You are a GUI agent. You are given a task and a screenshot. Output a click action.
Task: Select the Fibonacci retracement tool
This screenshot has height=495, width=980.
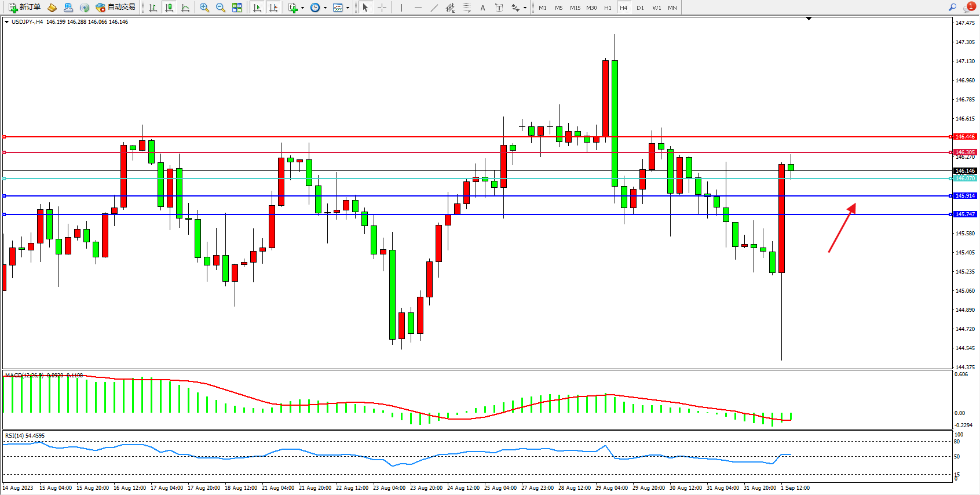467,8
